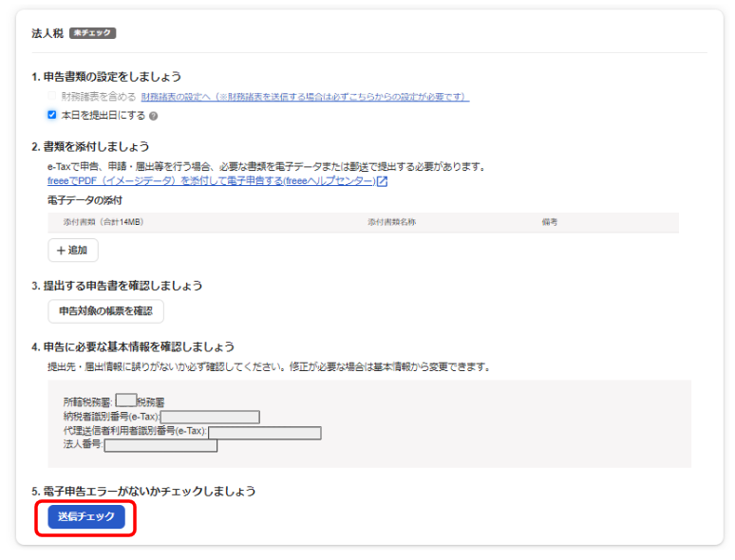Open help icon beside 本日を提出日にする

pyautogui.click(x=153, y=116)
